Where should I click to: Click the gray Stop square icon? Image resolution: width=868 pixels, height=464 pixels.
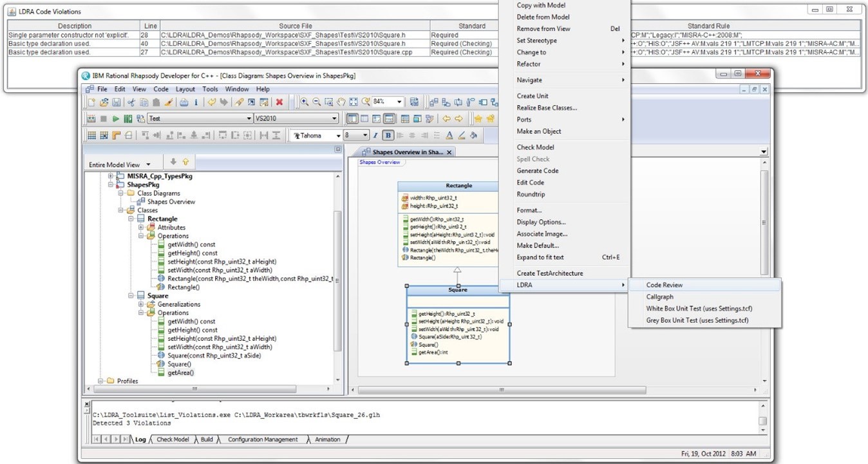click(x=104, y=119)
